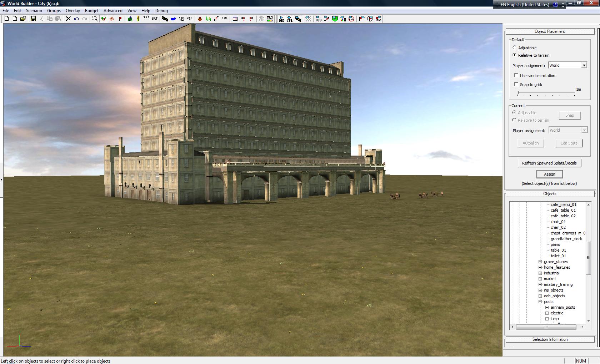The width and height of the screenshot is (600, 364).
Task: Select the blue water tool icon
Action: [x=173, y=19]
